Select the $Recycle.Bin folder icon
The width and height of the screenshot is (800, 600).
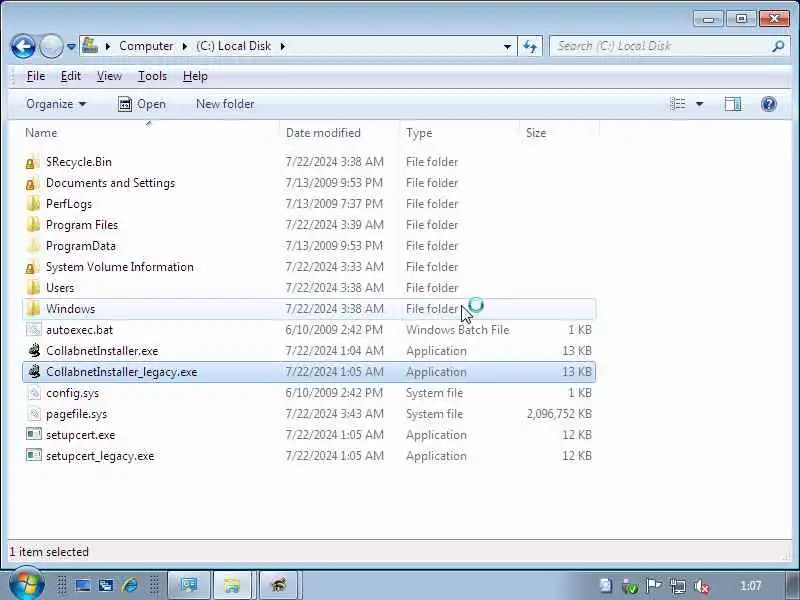tap(33, 162)
